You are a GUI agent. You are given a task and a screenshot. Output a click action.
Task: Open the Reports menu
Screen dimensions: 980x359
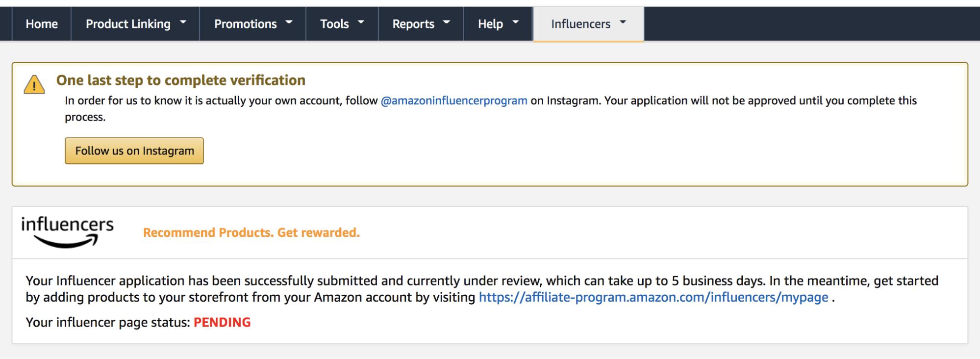[x=413, y=24]
